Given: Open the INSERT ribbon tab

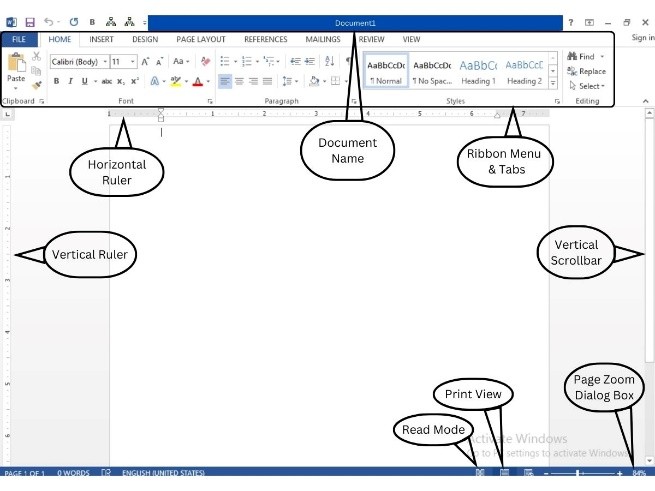Looking at the screenshot, I should [101, 39].
